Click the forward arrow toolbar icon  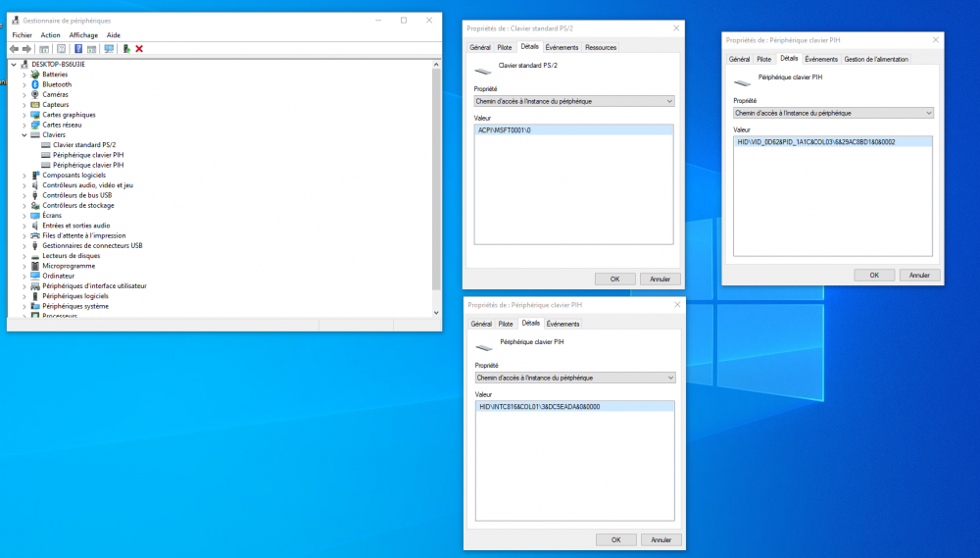tap(26, 49)
